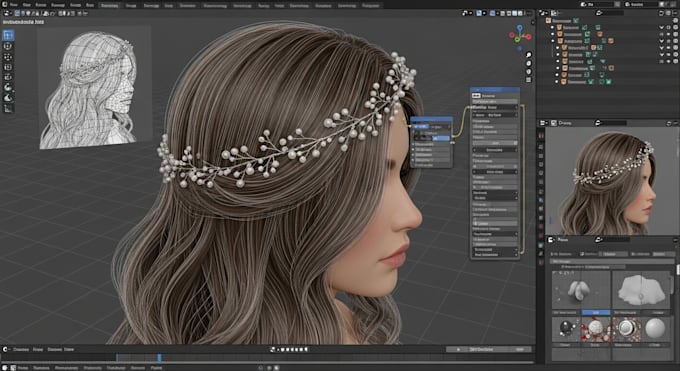Select the white cloth material preview thumbnail
Screen dimensions: 680x371
point(641,290)
